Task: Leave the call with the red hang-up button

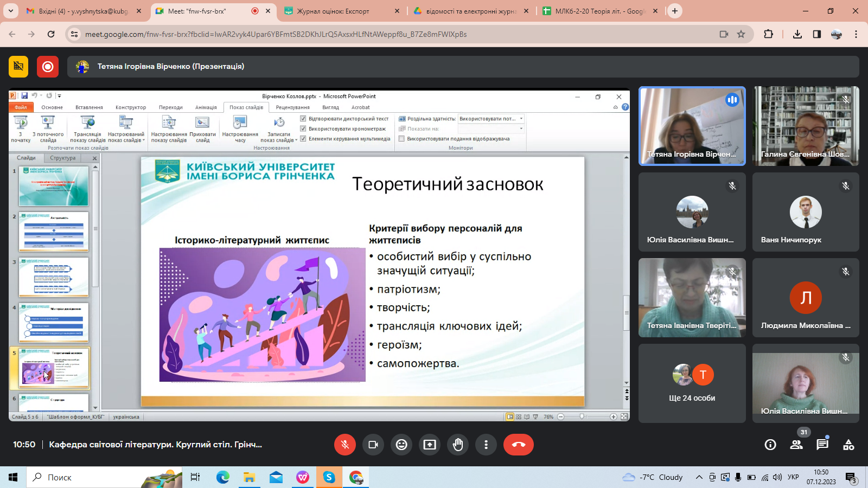Action: (x=518, y=445)
